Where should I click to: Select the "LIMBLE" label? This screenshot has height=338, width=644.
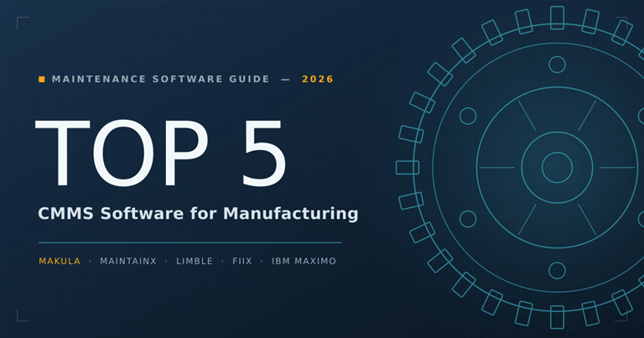tap(195, 261)
